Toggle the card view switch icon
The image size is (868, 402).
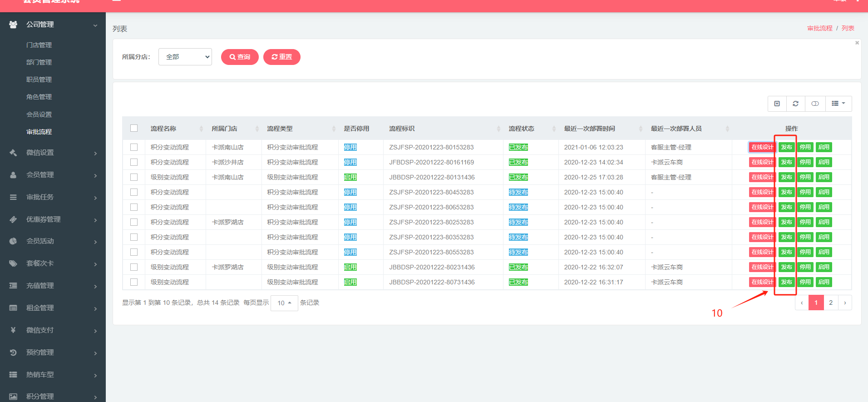(815, 104)
